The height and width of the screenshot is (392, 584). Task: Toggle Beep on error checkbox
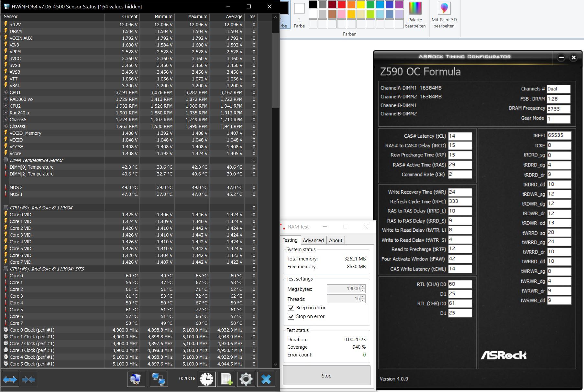click(x=291, y=308)
